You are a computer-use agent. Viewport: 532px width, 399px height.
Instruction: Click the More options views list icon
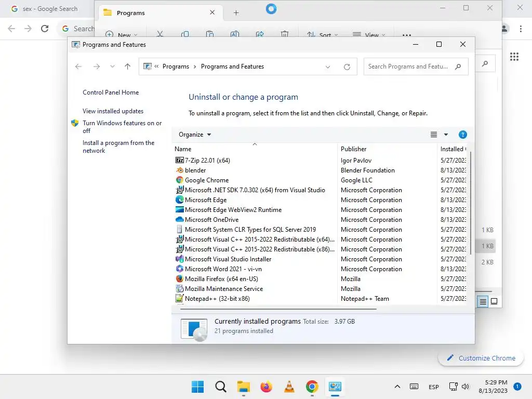(x=434, y=135)
